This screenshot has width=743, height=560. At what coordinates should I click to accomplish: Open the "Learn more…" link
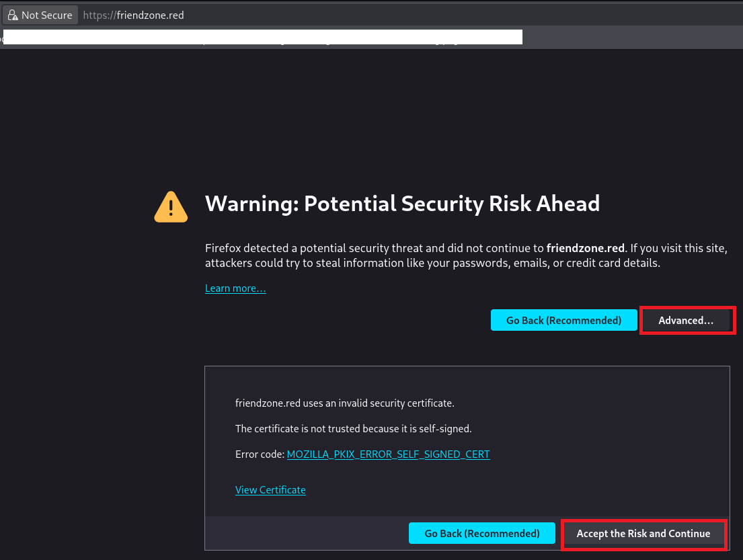[235, 288]
